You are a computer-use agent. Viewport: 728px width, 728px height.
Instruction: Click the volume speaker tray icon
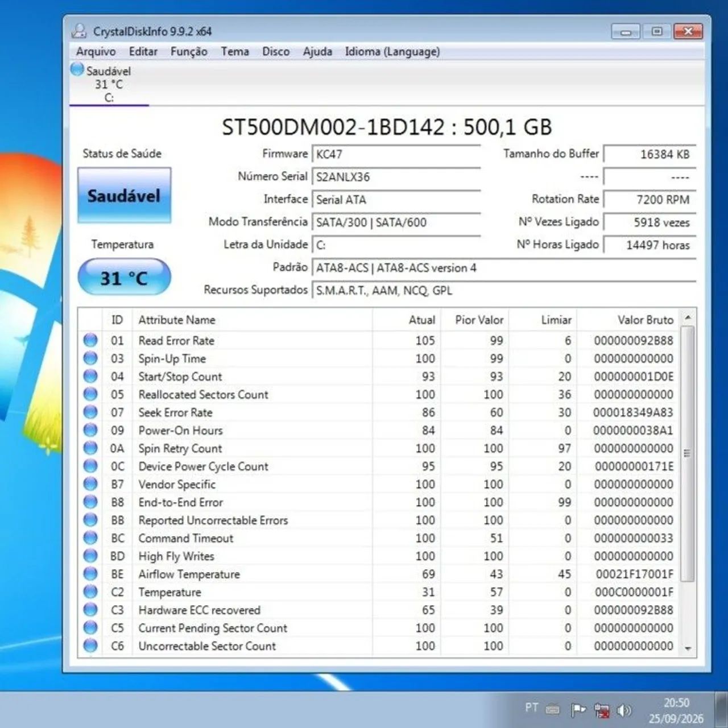coord(624,710)
